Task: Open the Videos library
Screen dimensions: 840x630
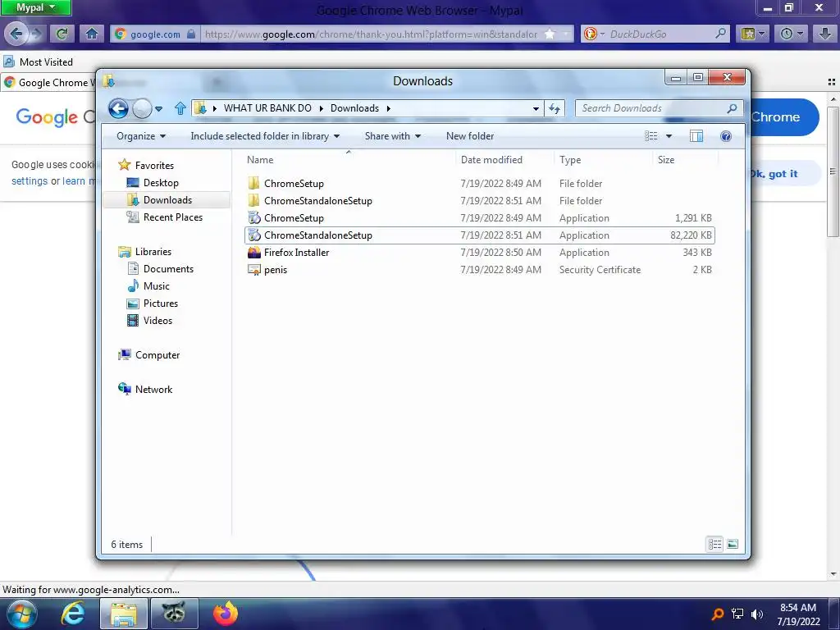Action: coord(157,321)
